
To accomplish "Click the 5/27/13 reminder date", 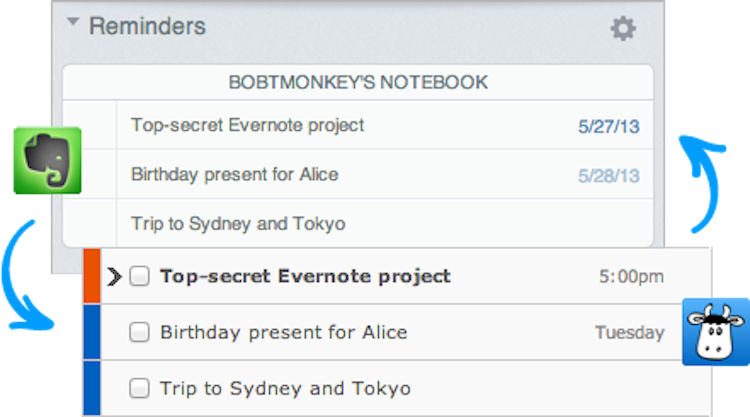I will (x=608, y=127).
